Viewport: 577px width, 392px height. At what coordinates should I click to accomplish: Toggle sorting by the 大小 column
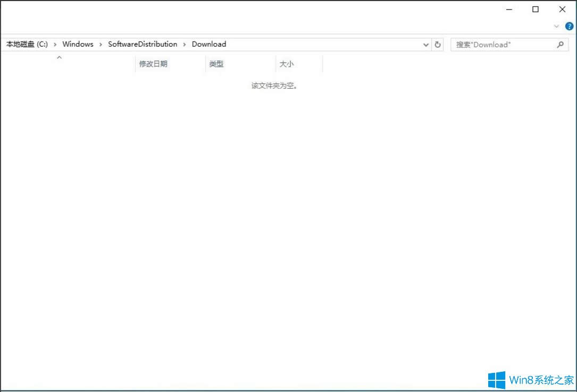coord(287,64)
